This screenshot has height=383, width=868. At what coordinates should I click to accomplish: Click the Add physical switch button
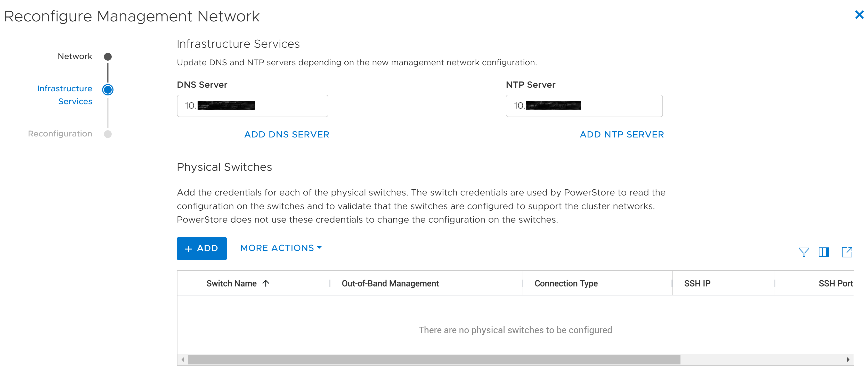pyautogui.click(x=201, y=249)
